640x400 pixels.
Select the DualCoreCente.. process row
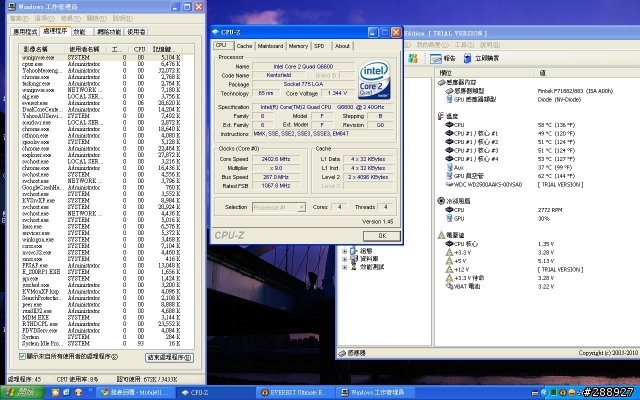click(100, 109)
